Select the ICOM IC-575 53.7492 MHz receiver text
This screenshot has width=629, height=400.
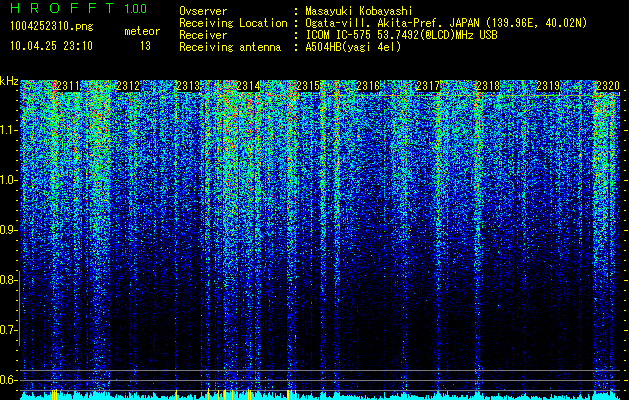point(401,35)
